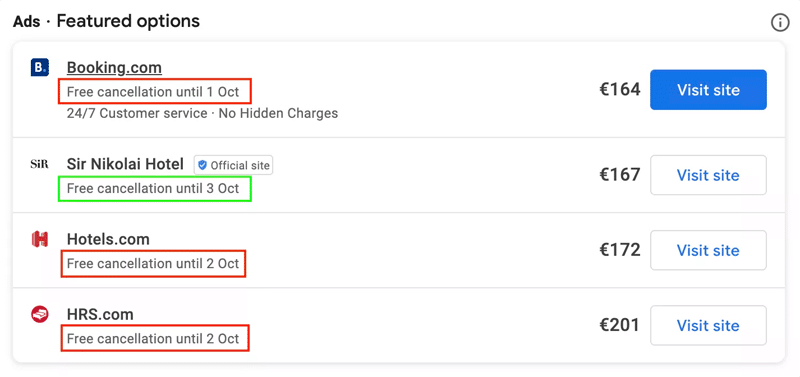This screenshot has height=377, width=800.
Task: Click the €167 price
Action: click(619, 175)
